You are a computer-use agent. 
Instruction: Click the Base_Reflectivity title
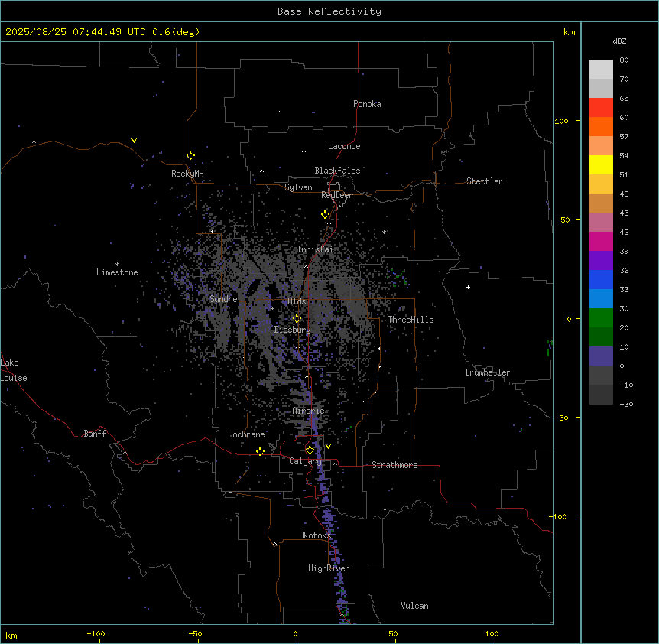pos(329,11)
